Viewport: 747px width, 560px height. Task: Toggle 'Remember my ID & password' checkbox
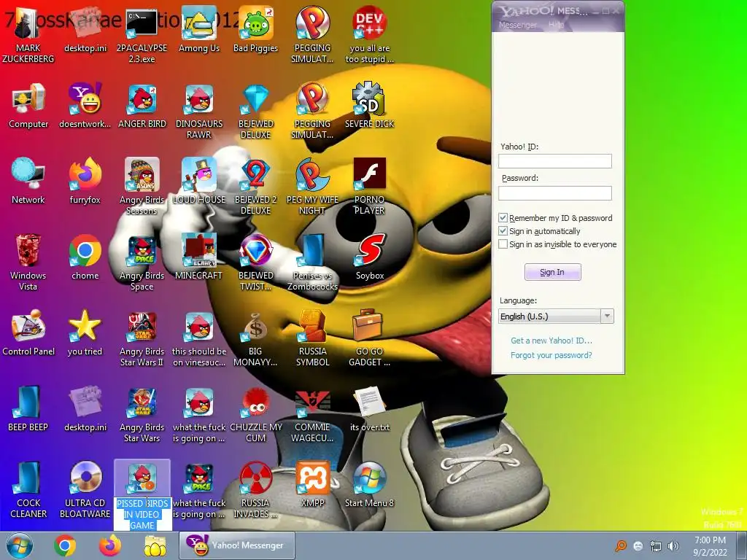503,217
